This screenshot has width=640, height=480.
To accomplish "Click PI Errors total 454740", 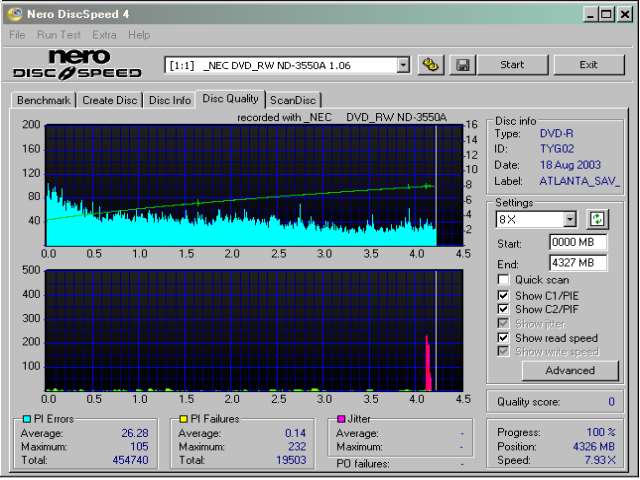I will [x=130, y=460].
